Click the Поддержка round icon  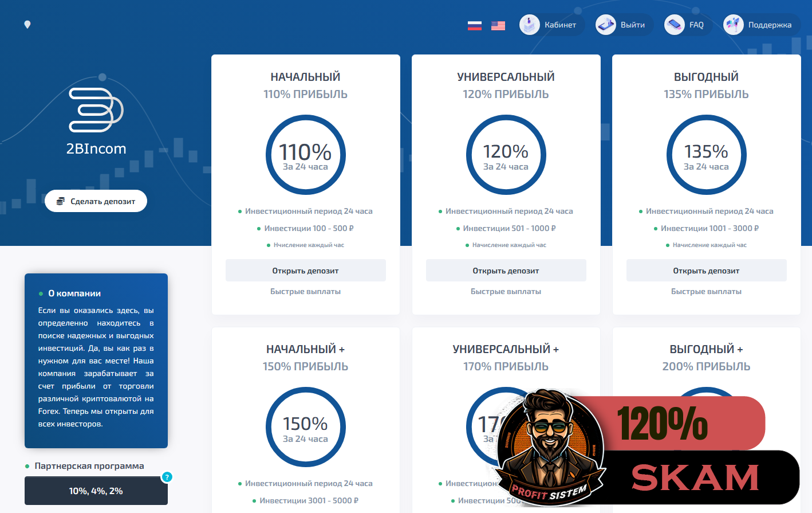[x=734, y=25]
